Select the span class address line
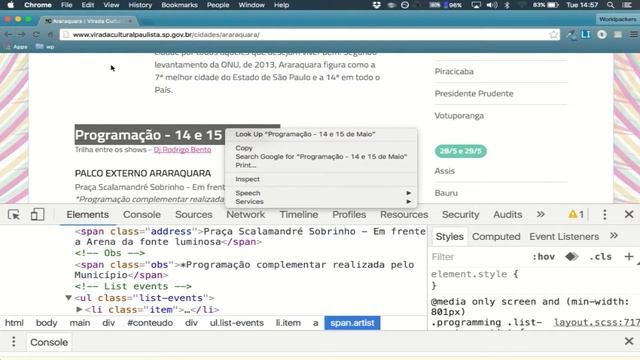This screenshot has width=640, height=360. click(250, 236)
